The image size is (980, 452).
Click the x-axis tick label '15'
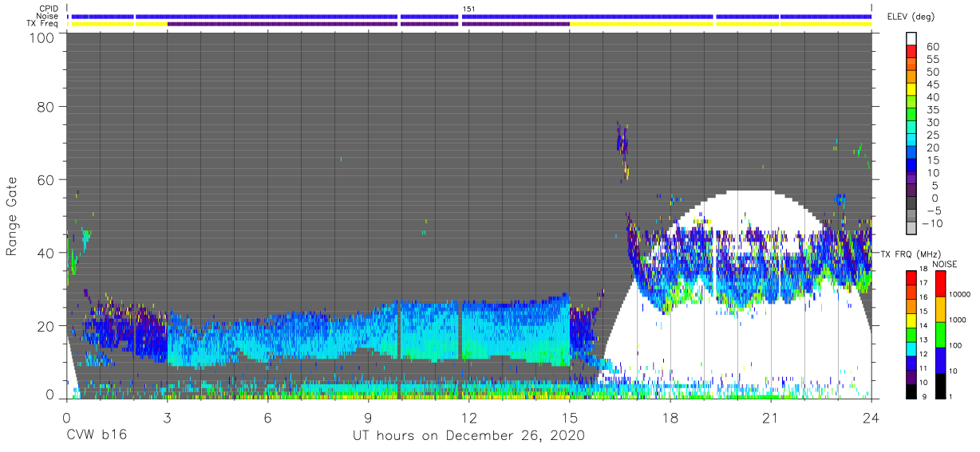(569, 416)
